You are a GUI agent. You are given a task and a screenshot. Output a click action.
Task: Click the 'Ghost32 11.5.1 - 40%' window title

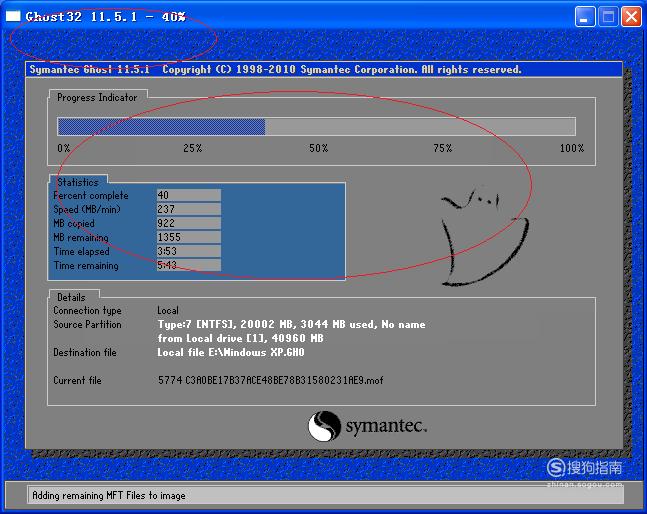click(x=105, y=17)
